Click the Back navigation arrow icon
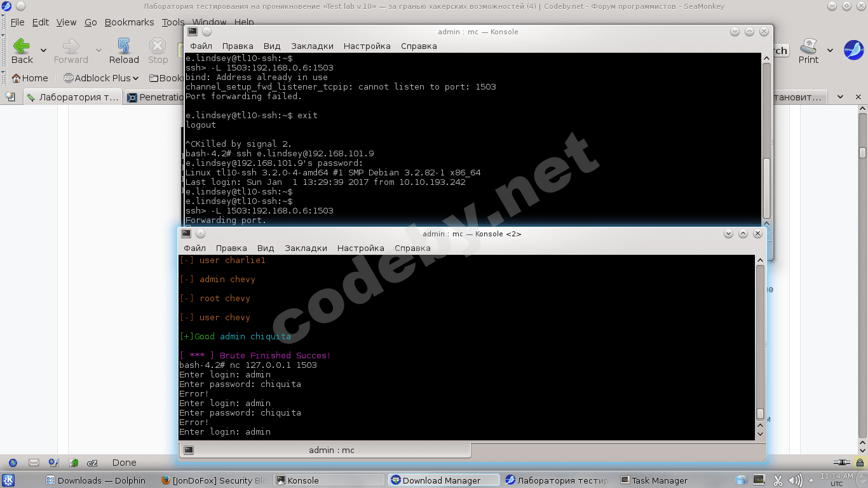This screenshot has height=488, width=868. point(22,46)
